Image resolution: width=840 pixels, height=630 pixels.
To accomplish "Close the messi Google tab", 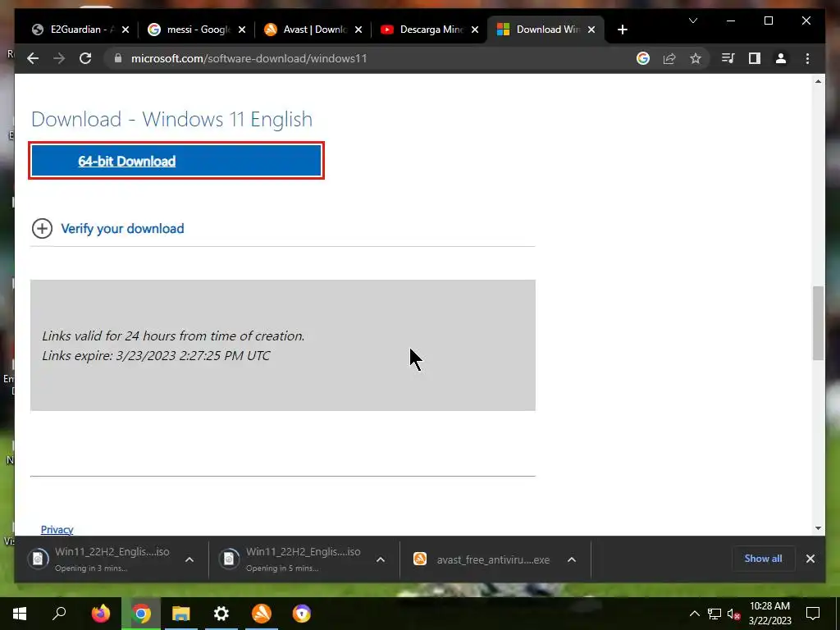I will click(242, 30).
